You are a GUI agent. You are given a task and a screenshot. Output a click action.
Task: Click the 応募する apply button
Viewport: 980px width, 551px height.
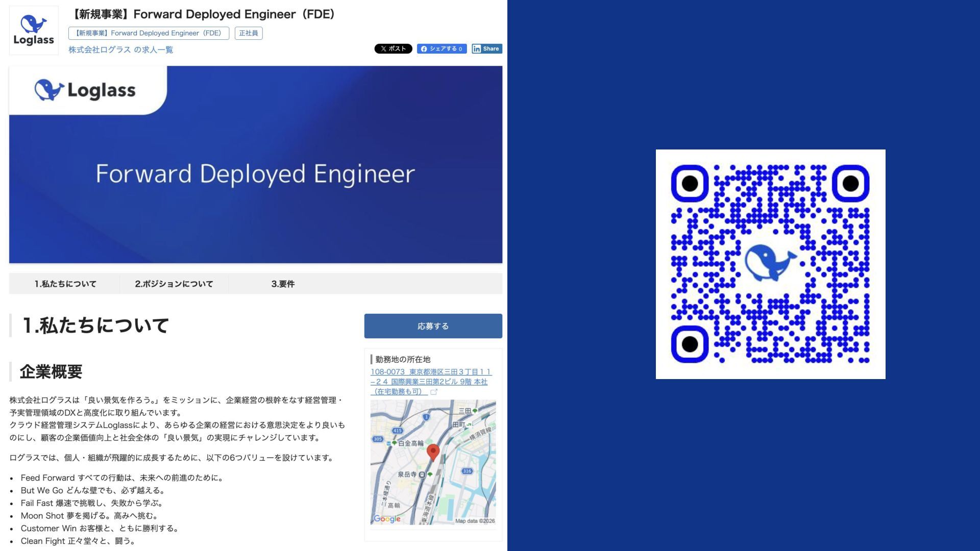point(433,326)
